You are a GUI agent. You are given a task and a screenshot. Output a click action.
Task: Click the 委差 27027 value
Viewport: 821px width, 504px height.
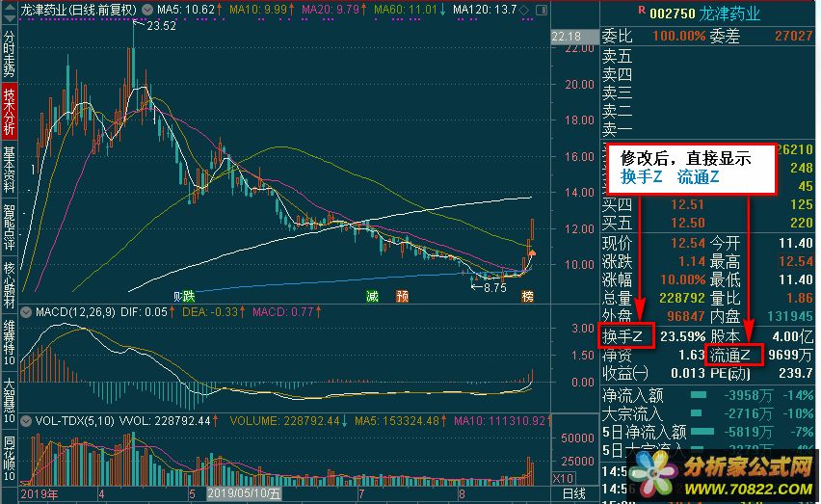tap(794, 36)
